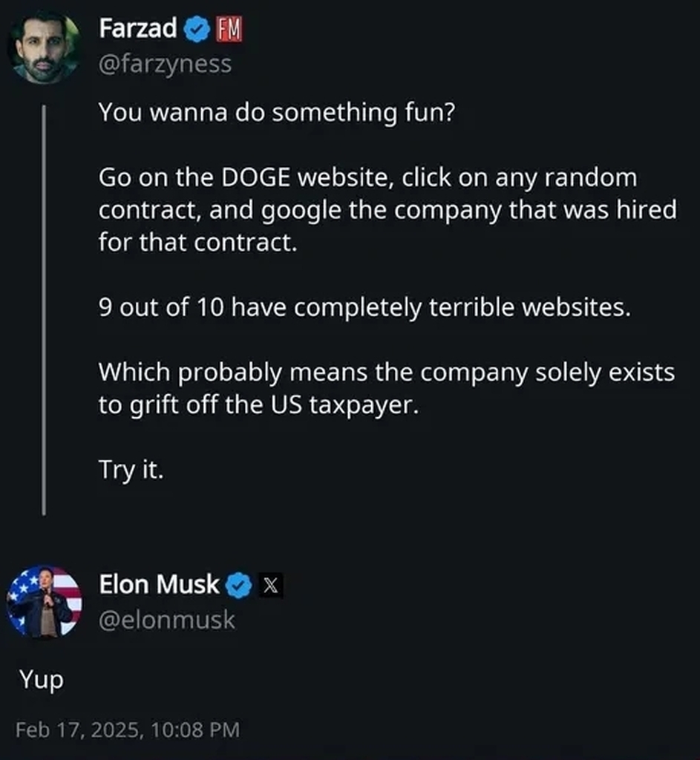
Task: Open the Farzad display name link
Action: [x=138, y=29]
